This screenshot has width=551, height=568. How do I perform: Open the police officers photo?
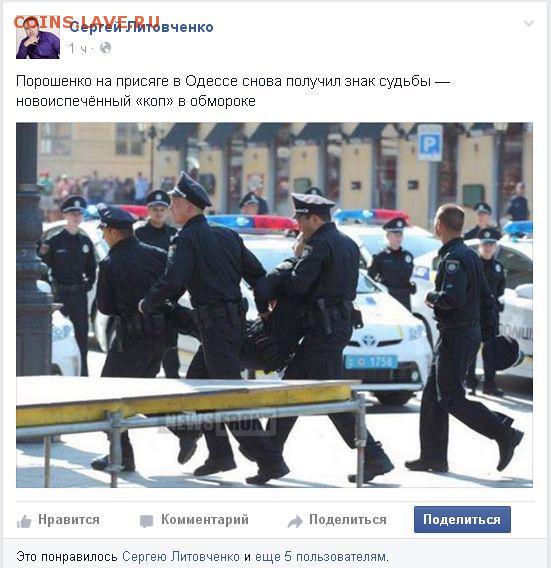(274, 305)
